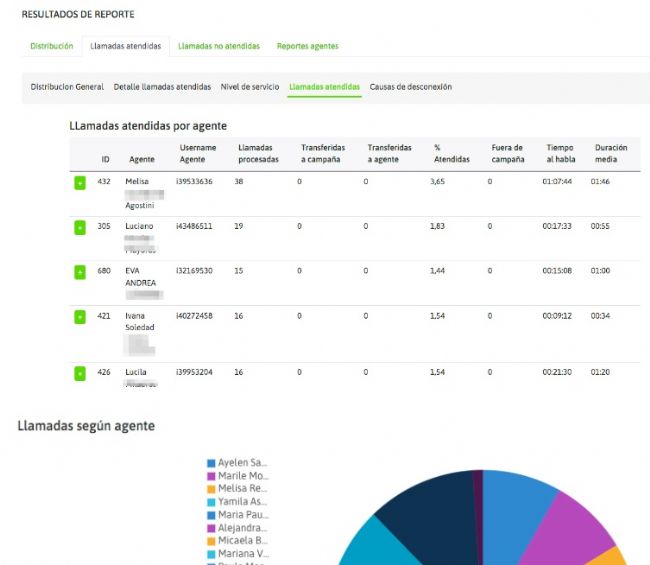Image resolution: width=650 pixels, height=565 pixels.
Task: Select talk time 00:15:08
Action: [557, 271]
